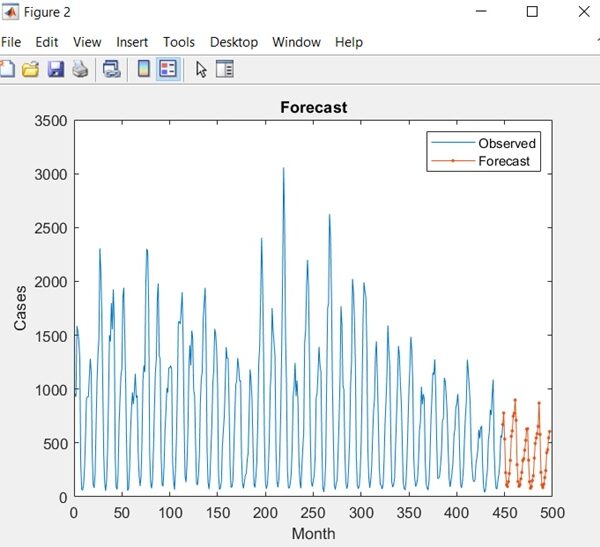
Task: Save the figure with the floppy disk icon
Action: click(x=56, y=69)
